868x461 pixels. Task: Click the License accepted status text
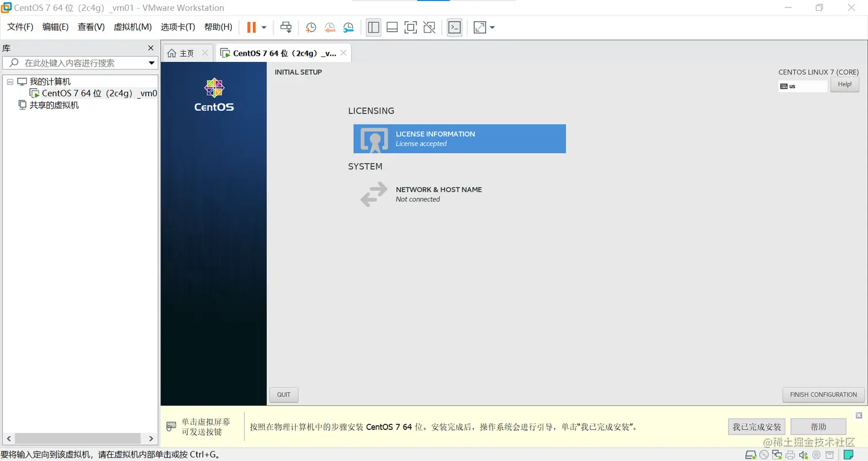pos(421,144)
